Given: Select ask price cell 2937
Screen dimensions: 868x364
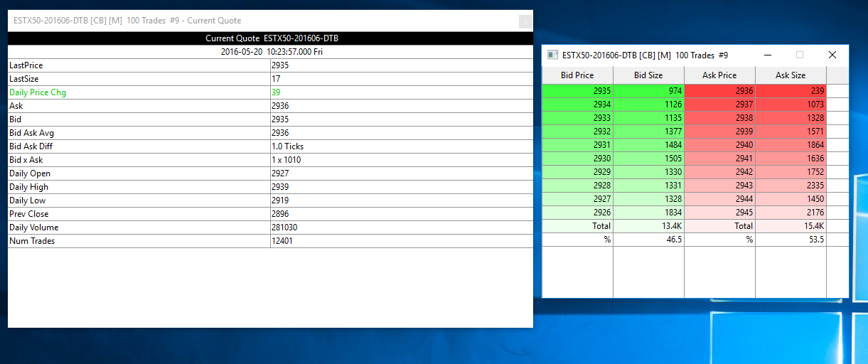Looking at the screenshot, I should point(719,105).
